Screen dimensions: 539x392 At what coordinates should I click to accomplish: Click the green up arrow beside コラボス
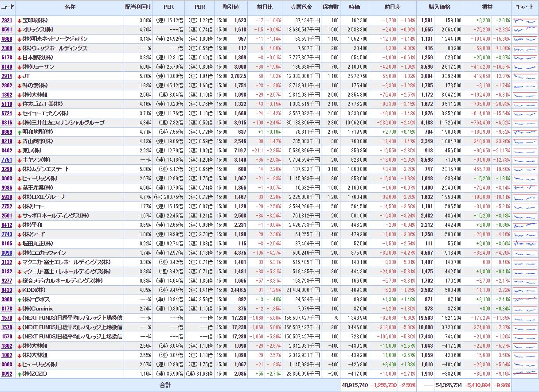[x=19, y=299]
